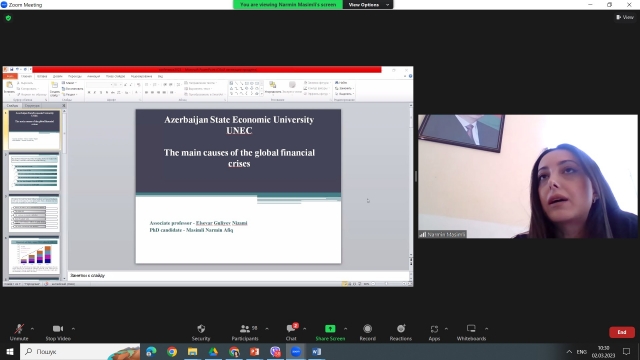Click the taskbar search box
The image size is (640, 360).
(80, 351)
